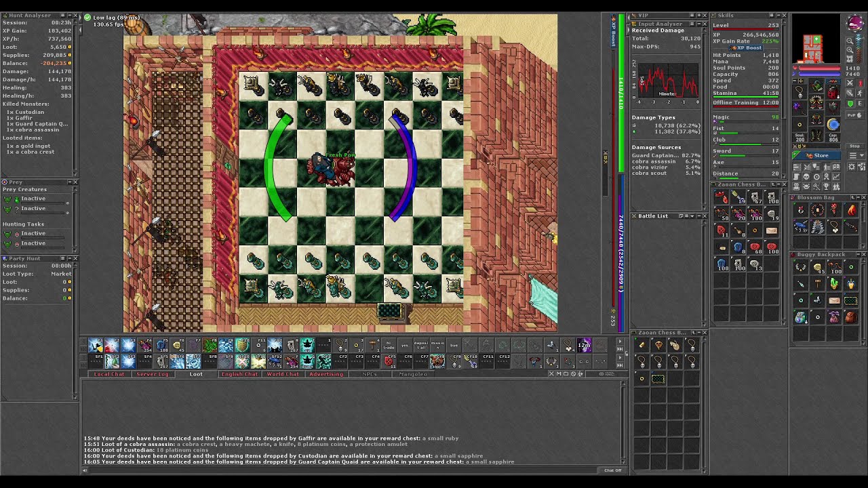This screenshot has width=868, height=488.
Task: Click the backpack equipment slot
Action: click(x=833, y=91)
